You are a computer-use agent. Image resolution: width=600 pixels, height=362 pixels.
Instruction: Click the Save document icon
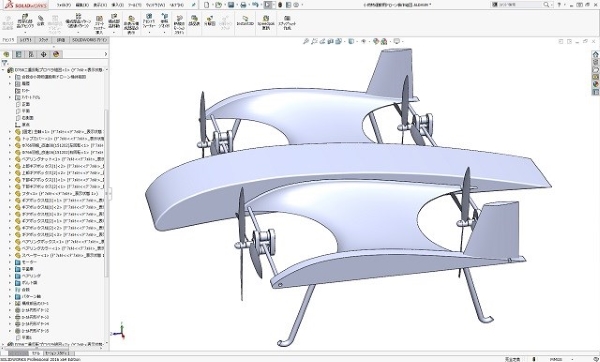(231, 5)
